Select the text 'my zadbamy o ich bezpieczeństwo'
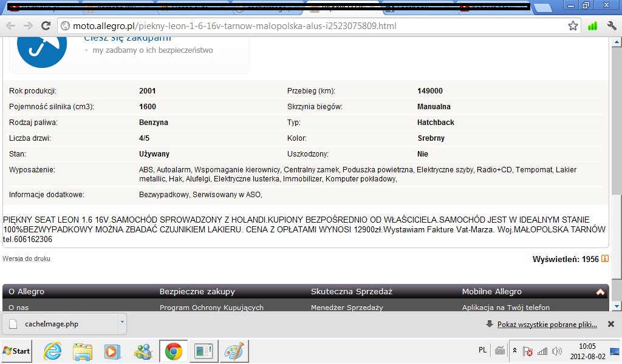622x364 pixels. click(152, 50)
